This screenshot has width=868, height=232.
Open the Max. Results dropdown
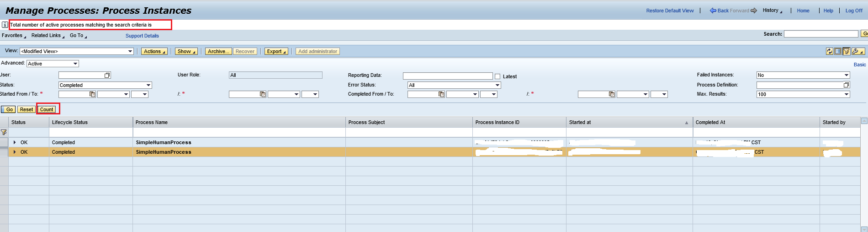coord(803,94)
